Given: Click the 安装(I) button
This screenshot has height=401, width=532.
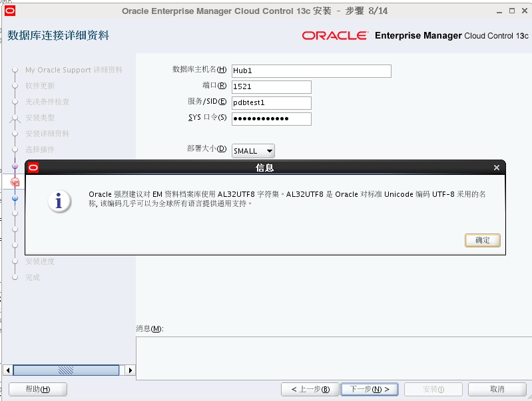Looking at the screenshot, I should click(x=433, y=389).
